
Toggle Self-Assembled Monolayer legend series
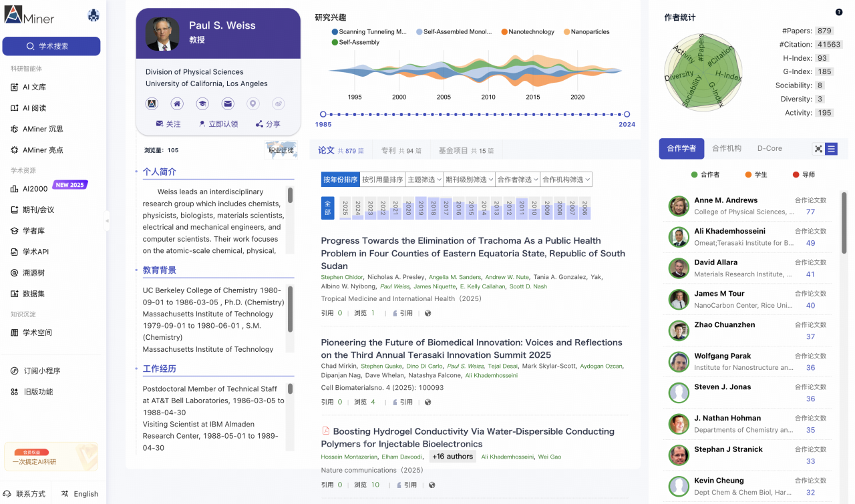tap(453, 31)
